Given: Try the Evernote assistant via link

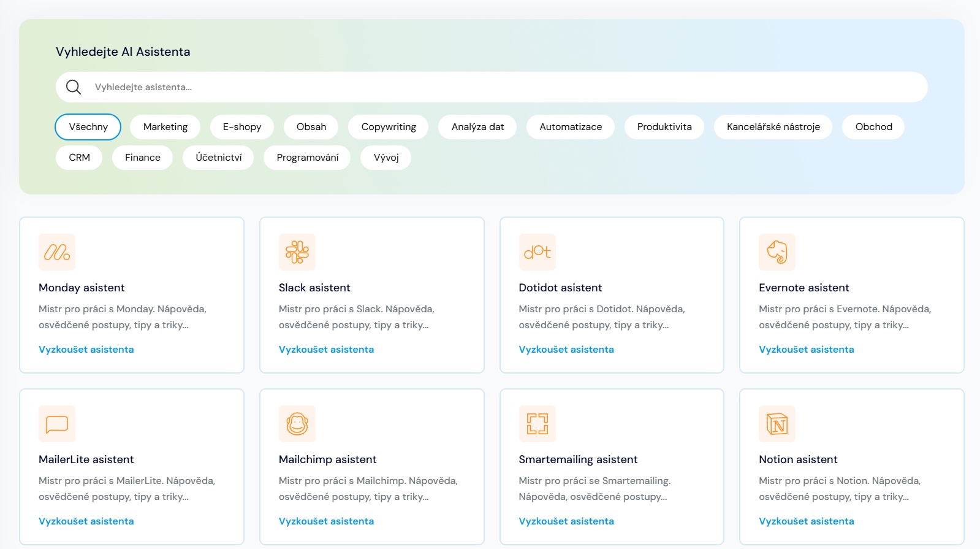Looking at the screenshot, I should point(807,350).
